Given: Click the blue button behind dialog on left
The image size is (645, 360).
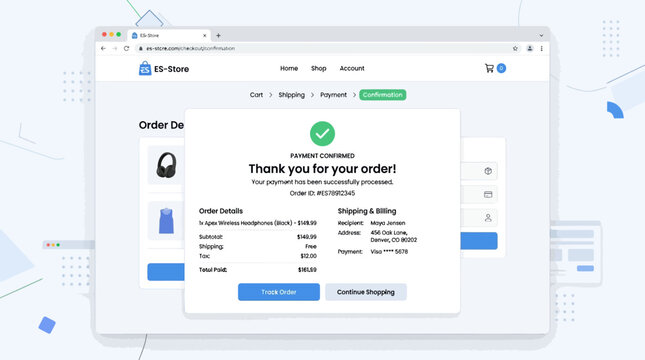Looking at the screenshot, I should (x=166, y=272).
